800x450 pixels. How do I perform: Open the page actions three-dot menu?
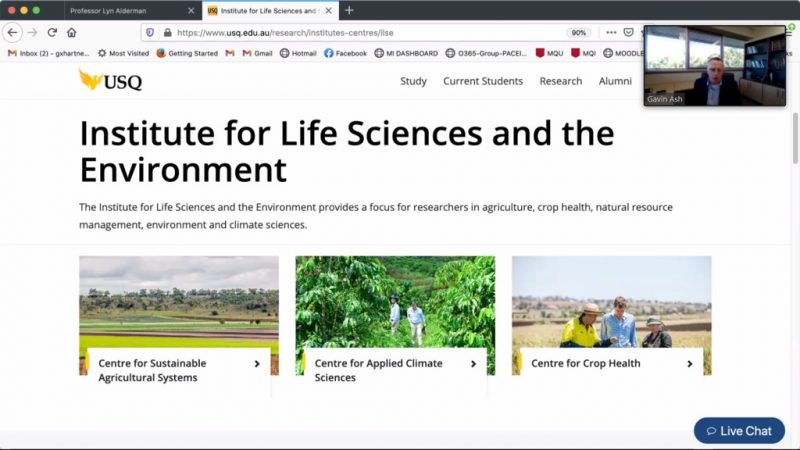click(610, 32)
